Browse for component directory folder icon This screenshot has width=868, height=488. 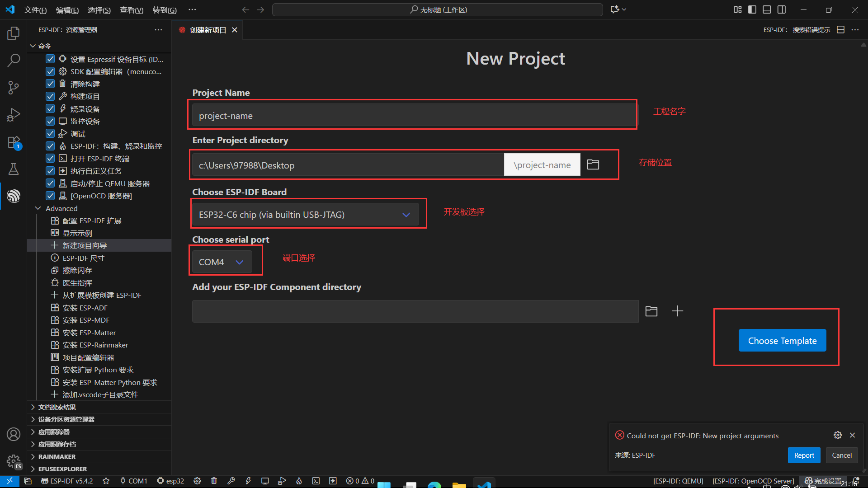point(651,311)
